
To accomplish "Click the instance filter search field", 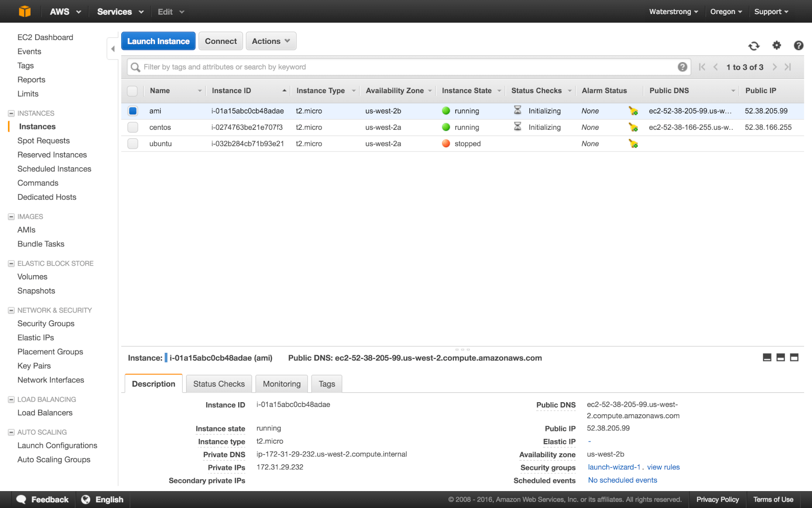I will [409, 67].
